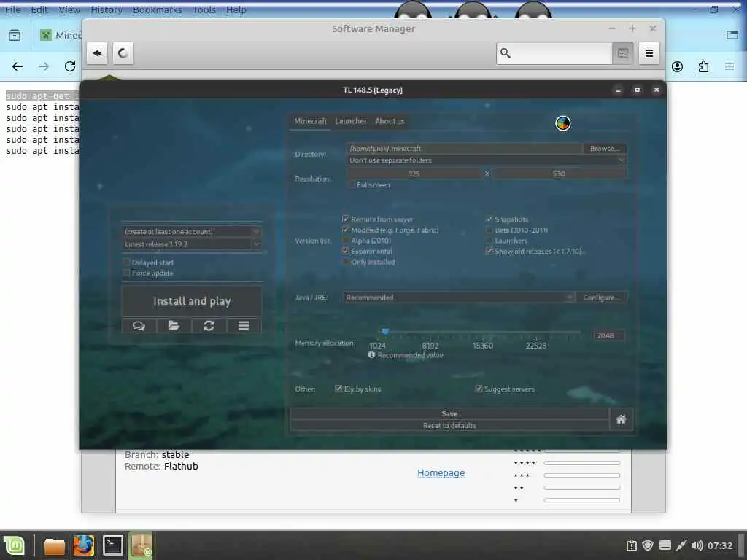
Task: Open the About us tab
Action: pyautogui.click(x=390, y=121)
